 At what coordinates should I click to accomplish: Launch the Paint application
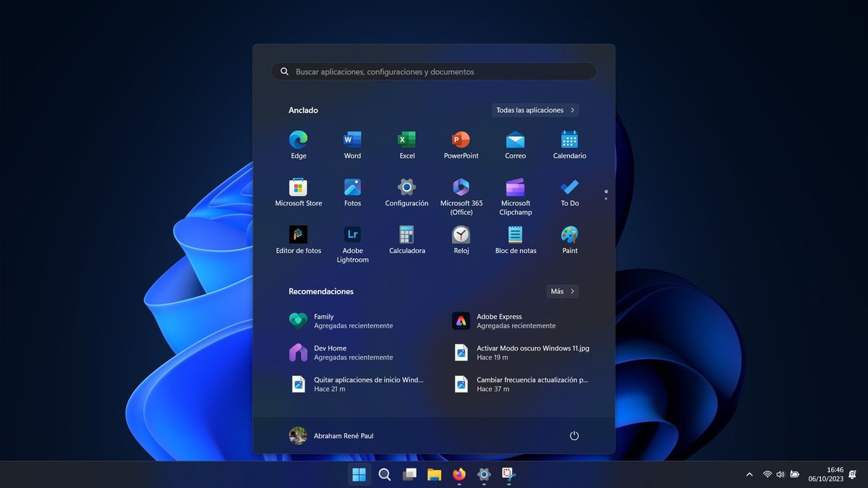coord(569,239)
